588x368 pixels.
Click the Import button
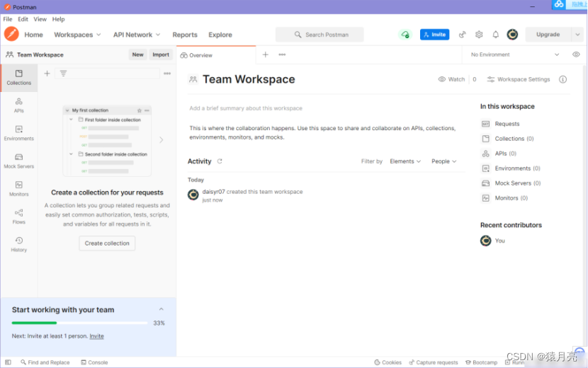161,54
